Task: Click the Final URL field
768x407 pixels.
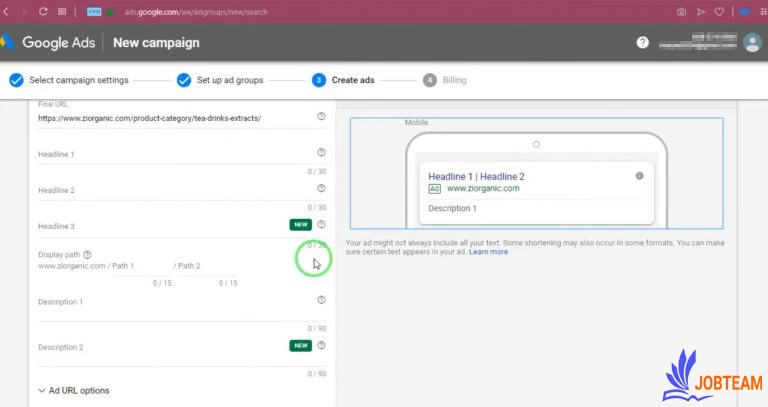Action: [170, 118]
